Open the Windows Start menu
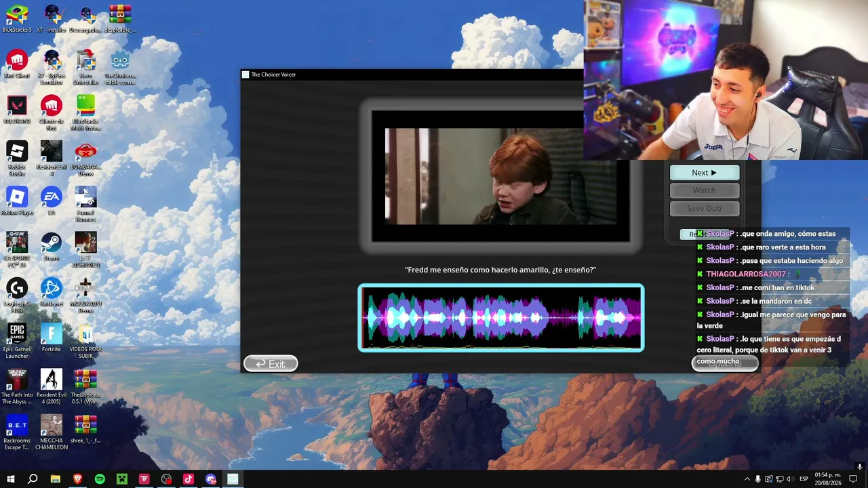868x488 pixels. tap(11, 479)
